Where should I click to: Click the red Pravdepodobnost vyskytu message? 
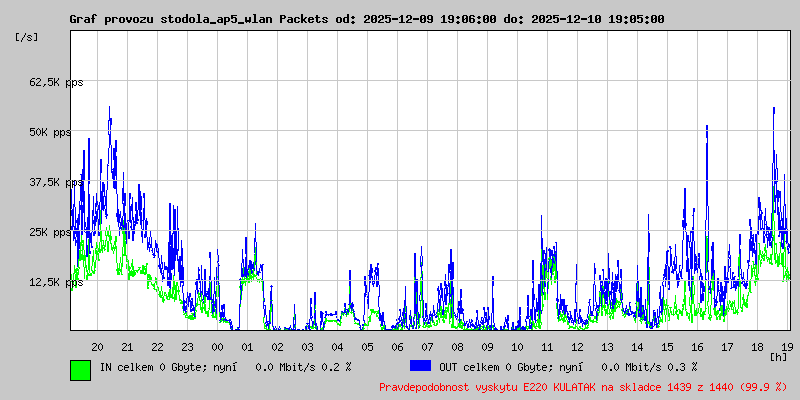pyautogui.click(x=583, y=387)
